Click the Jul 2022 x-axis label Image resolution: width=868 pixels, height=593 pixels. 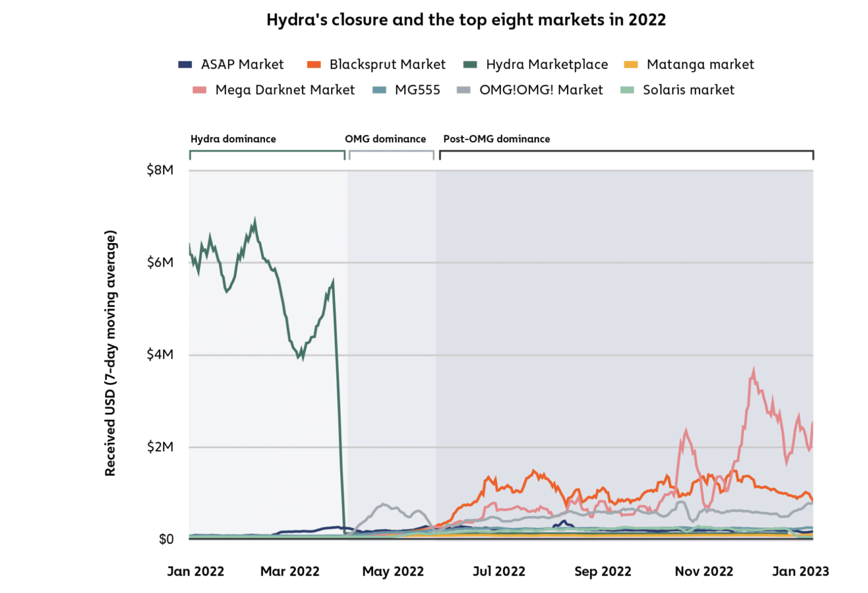(x=499, y=571)
